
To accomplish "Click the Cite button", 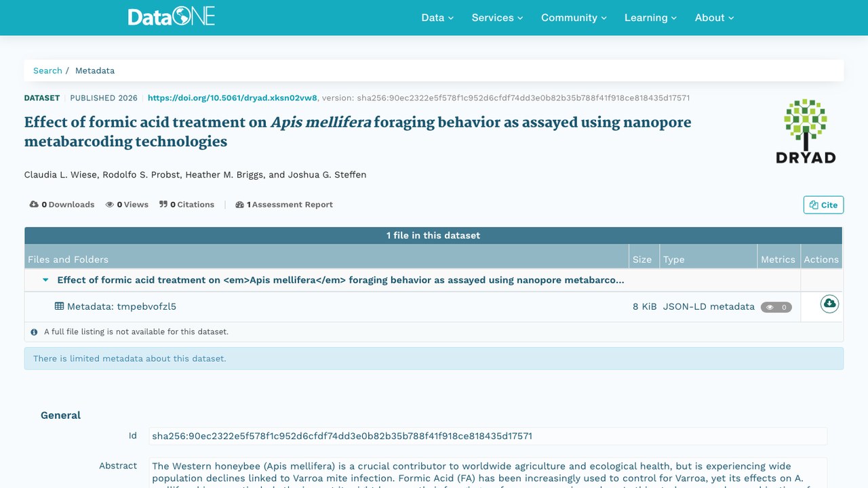I will [823, 205].
